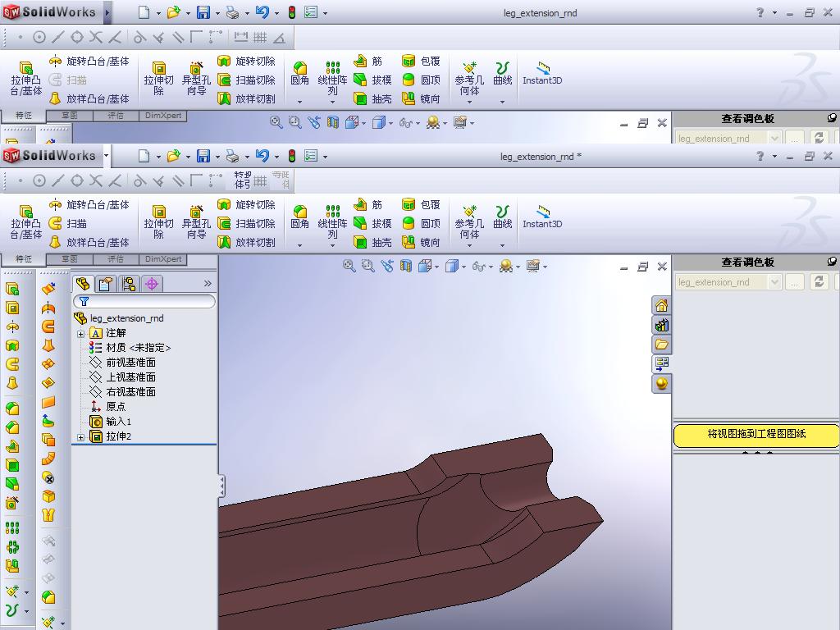
Task: Click Draft (拔模) tool in lower ribbon
Action: [373, 223]
